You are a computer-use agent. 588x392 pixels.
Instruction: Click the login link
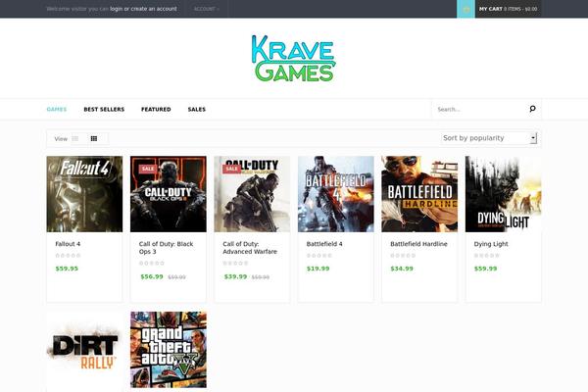click(x=117, y=9)
